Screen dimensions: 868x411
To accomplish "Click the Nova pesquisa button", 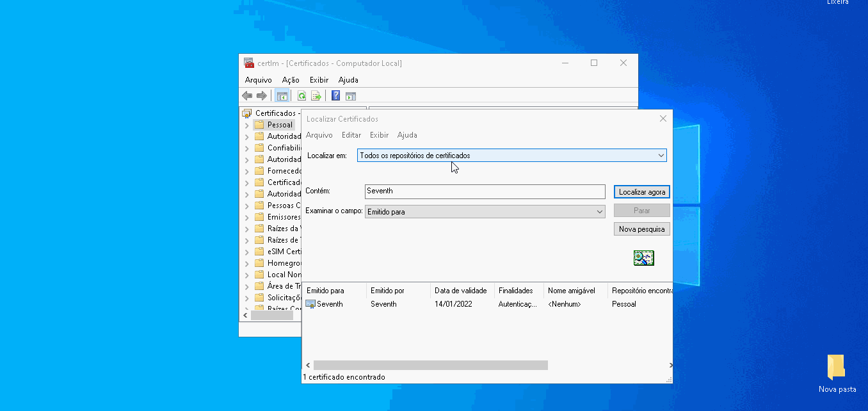I will (641, 229).
